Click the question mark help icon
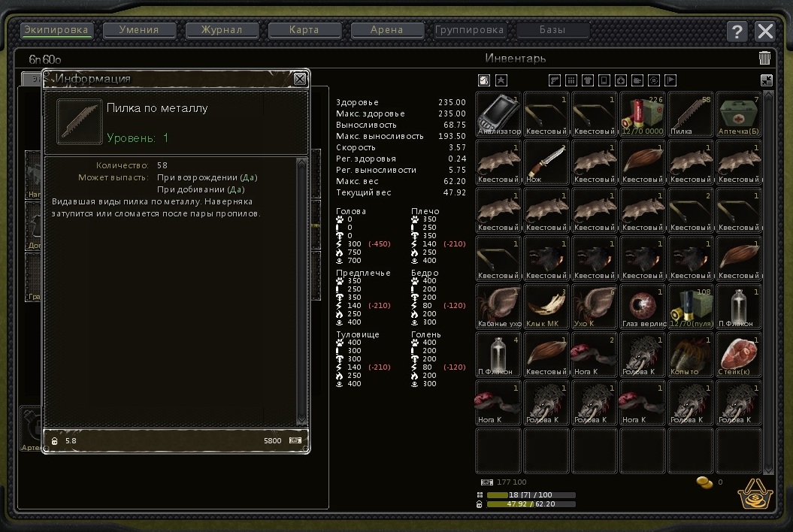This screenshot has height=532, width=793. (x=737, y=31)
